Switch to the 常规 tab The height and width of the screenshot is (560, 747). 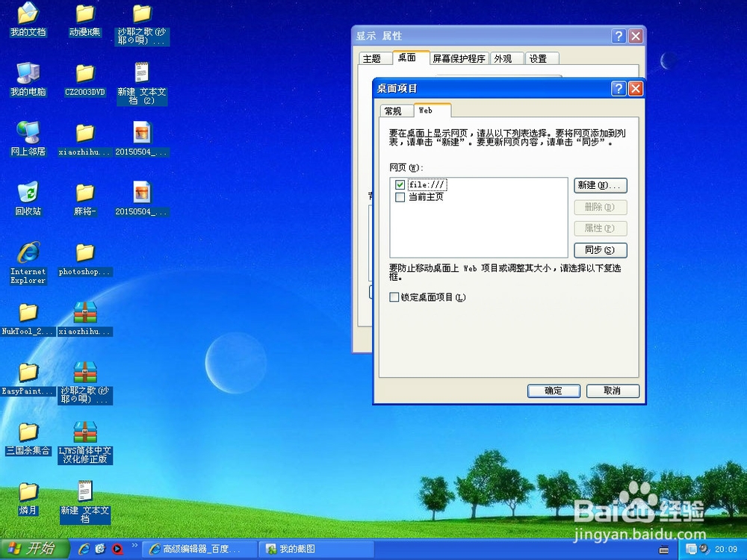tap(395, 110)
